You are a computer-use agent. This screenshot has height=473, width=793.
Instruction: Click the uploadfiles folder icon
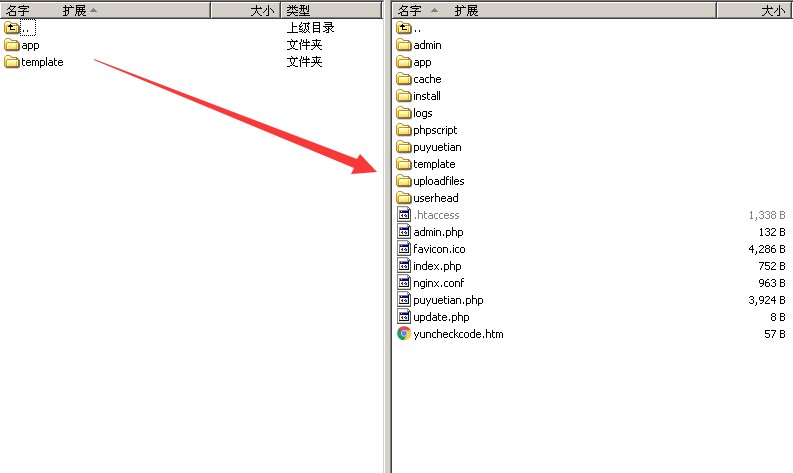404,181
